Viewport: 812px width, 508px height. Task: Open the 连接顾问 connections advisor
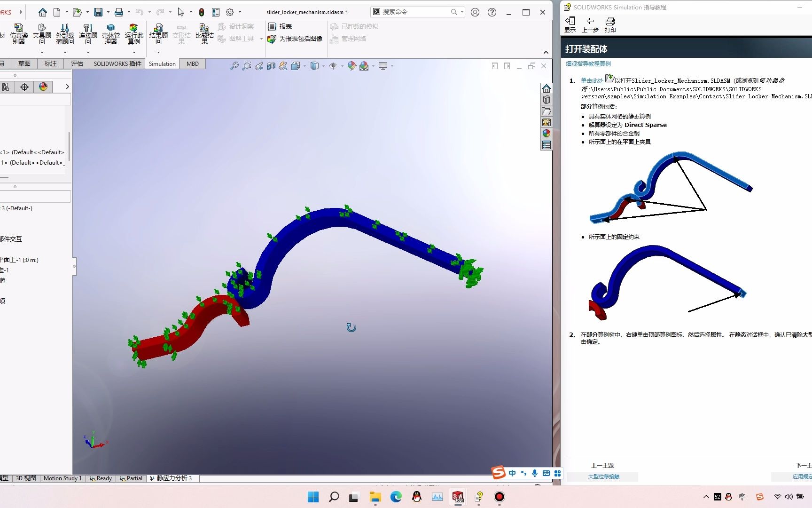[x=88, y=34]
